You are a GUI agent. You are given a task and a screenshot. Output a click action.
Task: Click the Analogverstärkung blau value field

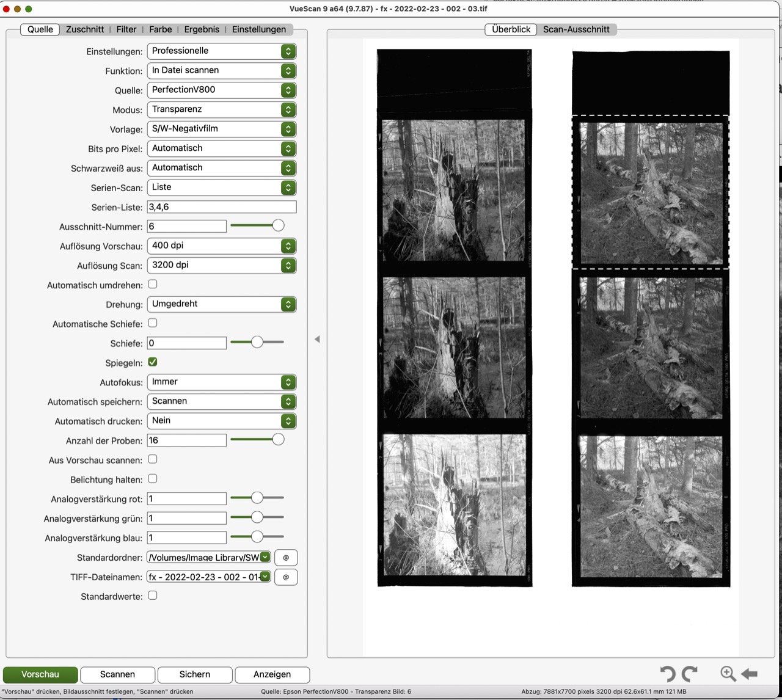[x=186, y=538]
